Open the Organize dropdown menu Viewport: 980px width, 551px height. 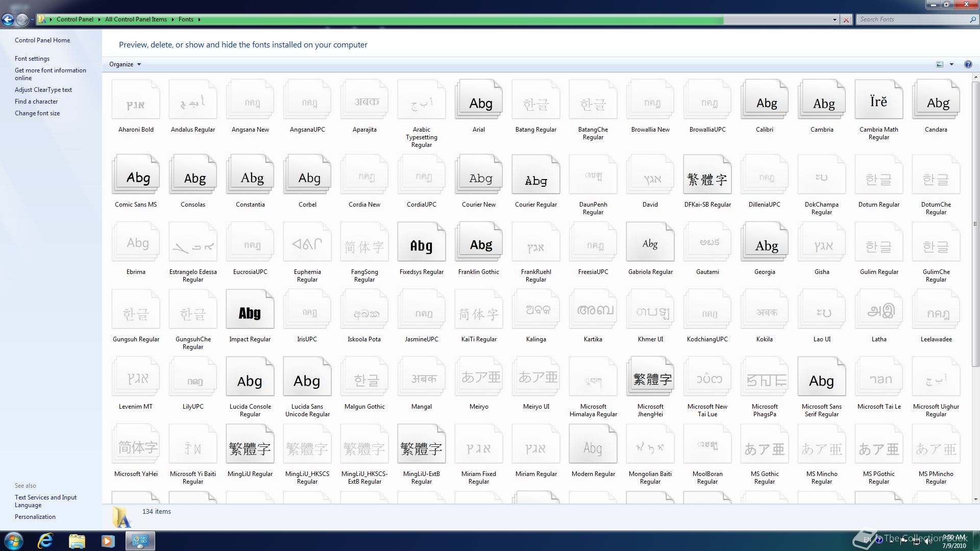point(125,64)
